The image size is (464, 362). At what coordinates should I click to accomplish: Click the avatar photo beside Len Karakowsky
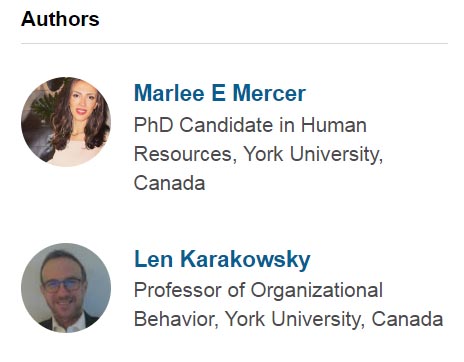tap(66, 288)
